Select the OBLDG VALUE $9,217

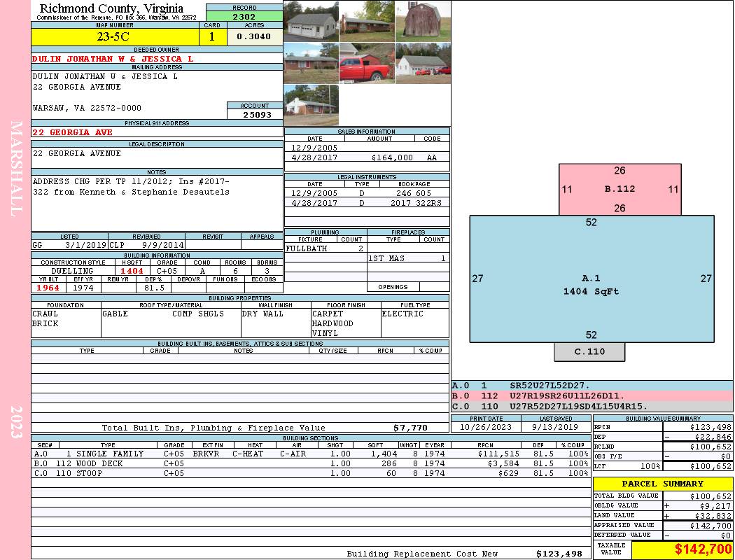coord(715,506)
